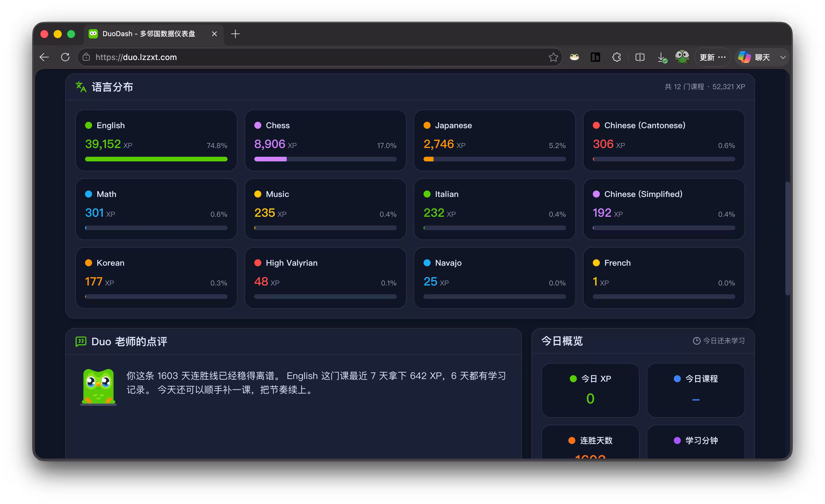Click the Chess 8,906 XP value
Screen dimensions: 825x504
275,144
